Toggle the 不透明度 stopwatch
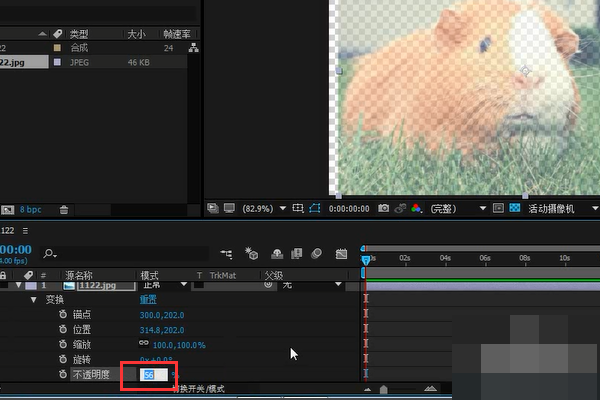Image resolution: width=600 pixels, height=400 pixels. (x=63, y=374)
